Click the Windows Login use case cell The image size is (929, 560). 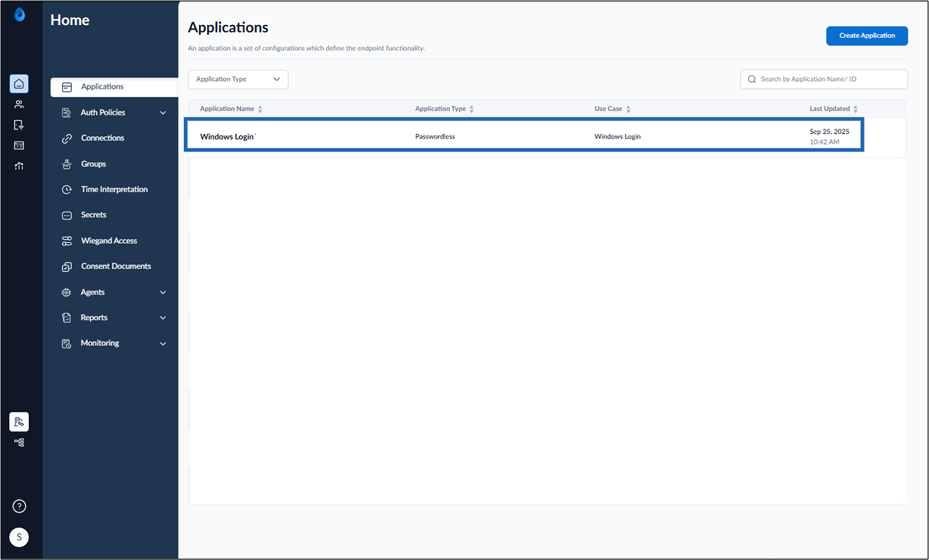[618, 137]
